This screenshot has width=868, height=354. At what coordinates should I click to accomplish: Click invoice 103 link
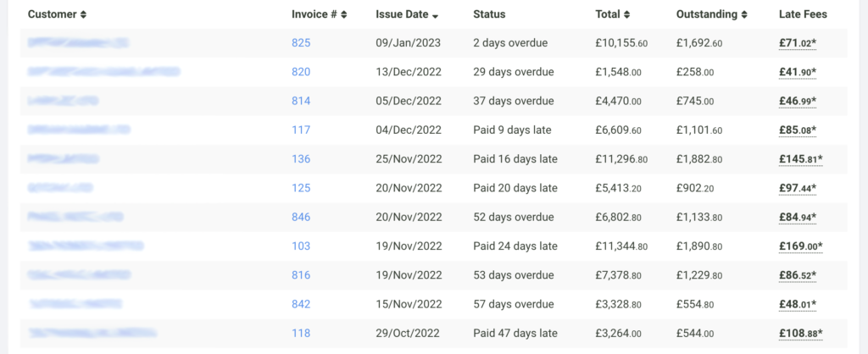coord(301,246)
